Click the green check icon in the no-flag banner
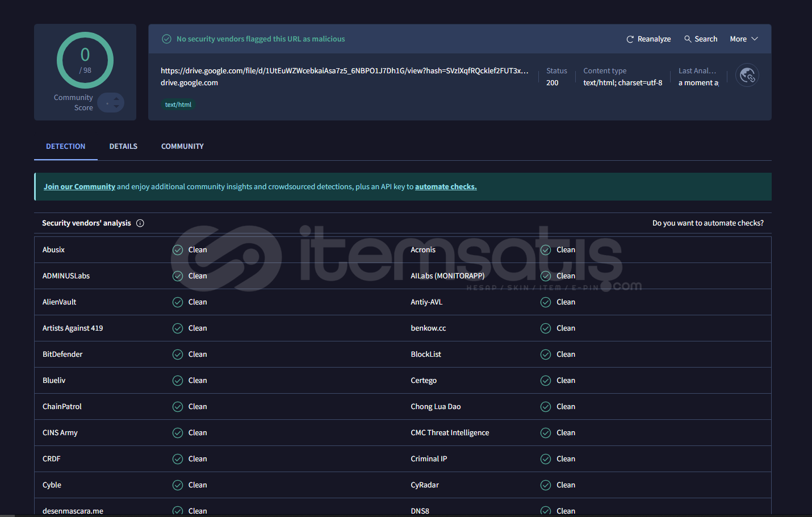This screenshot has height=517, width=812. 166,39
